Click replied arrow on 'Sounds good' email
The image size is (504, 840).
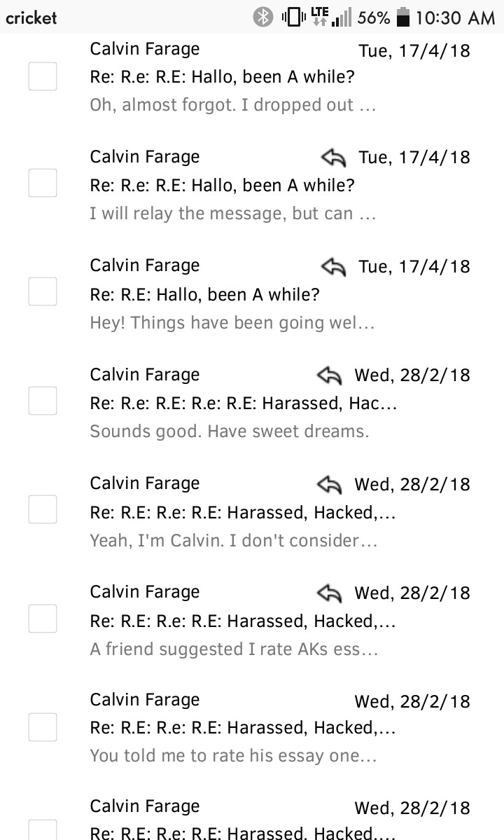pos(329,375)
